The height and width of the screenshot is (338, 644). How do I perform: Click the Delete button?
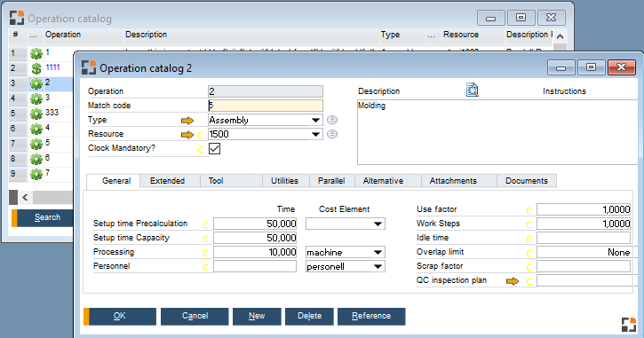click(x=310, y=316)
